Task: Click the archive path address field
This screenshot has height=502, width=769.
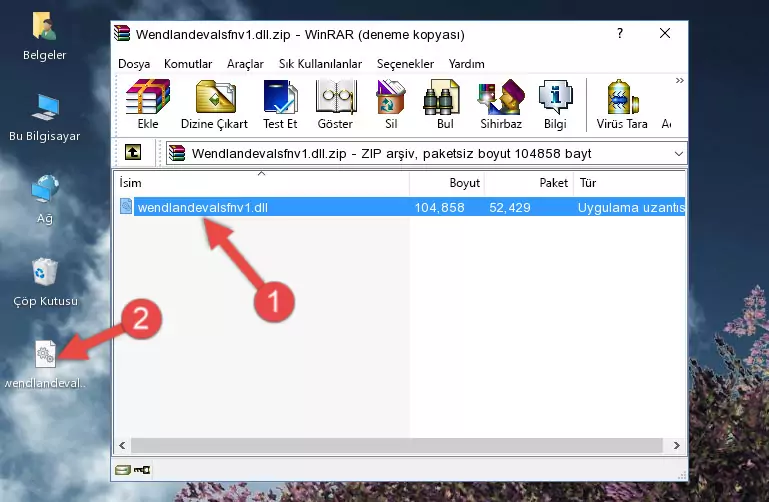Action: (x=426, y=153)
